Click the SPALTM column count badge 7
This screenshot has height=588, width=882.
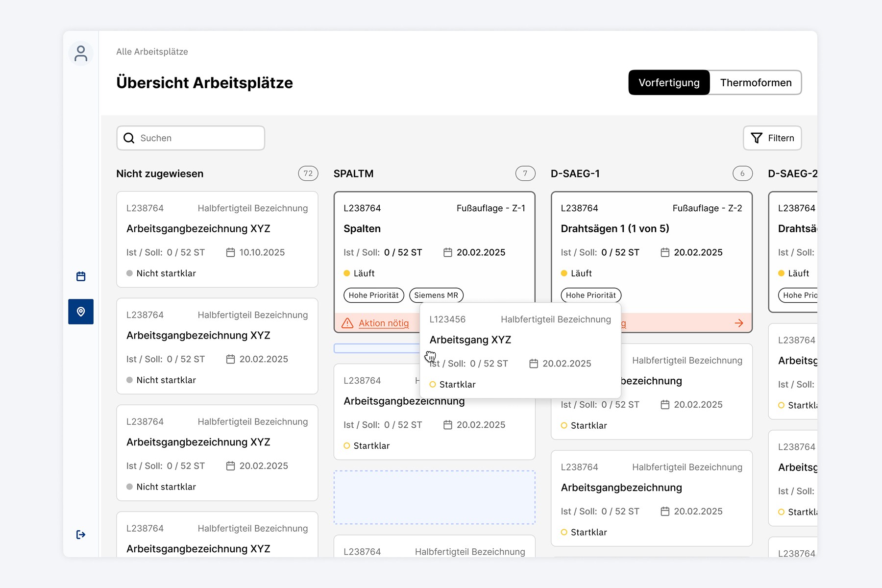coord(525,173)
